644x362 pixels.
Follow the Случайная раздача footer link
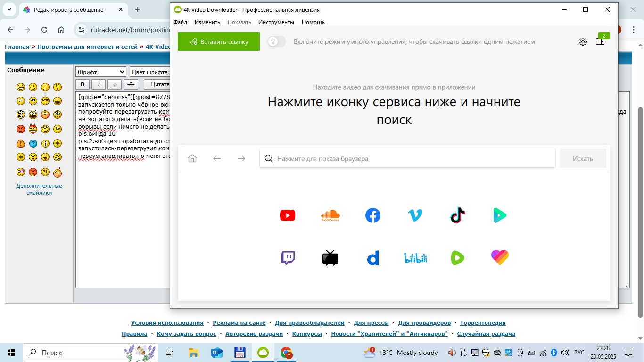click(x=486, y=334)
